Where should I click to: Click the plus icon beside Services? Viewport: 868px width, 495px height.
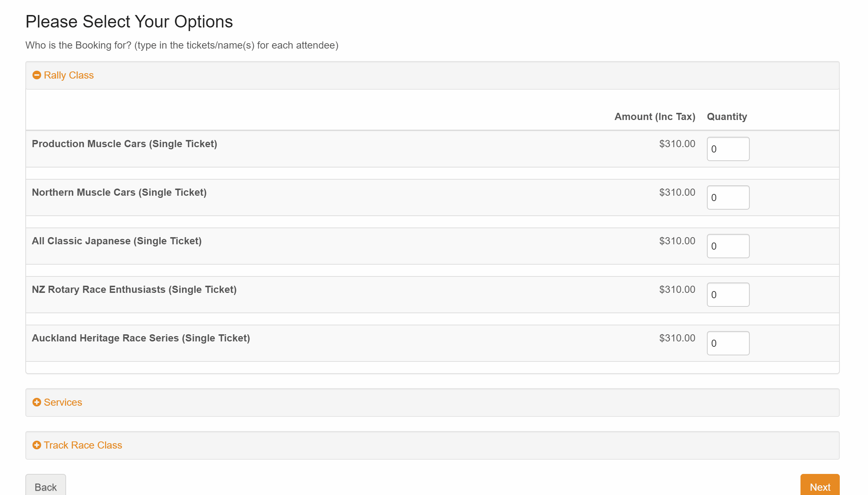(36, 402)
